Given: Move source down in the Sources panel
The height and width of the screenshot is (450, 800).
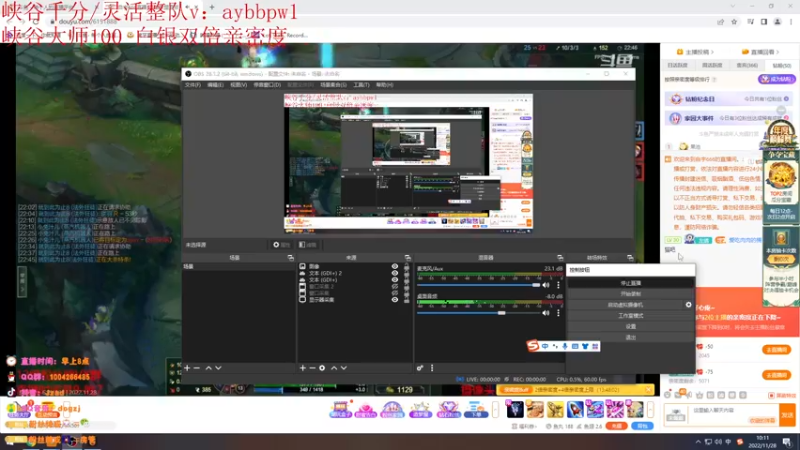Looking at the screenshot, I should [344, 368].
